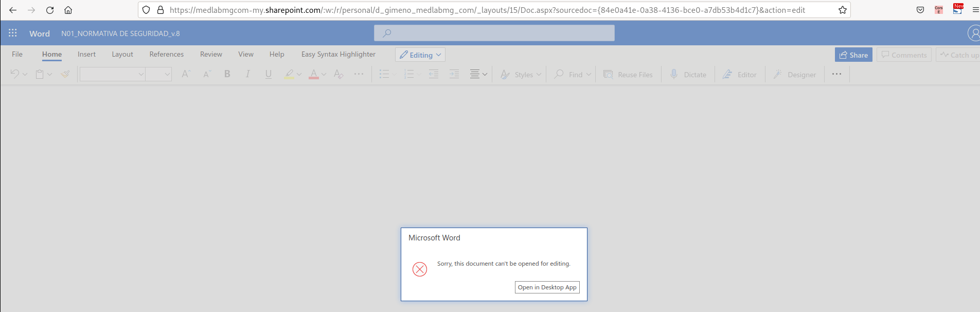980x312 pixels.
Task: Open the font size combo box
Action: pyautogui.click(x=158, y=74)
